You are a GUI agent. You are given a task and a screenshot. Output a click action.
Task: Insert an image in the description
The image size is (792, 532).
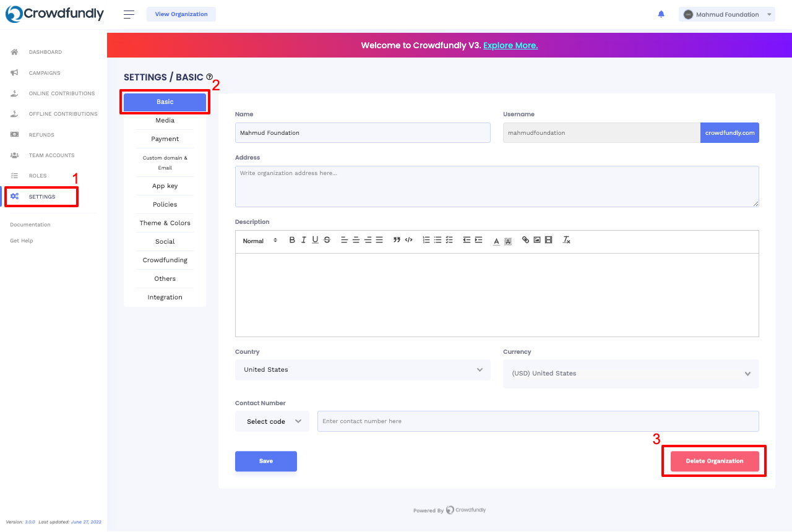pyautogui.click(x=537, y=240)
